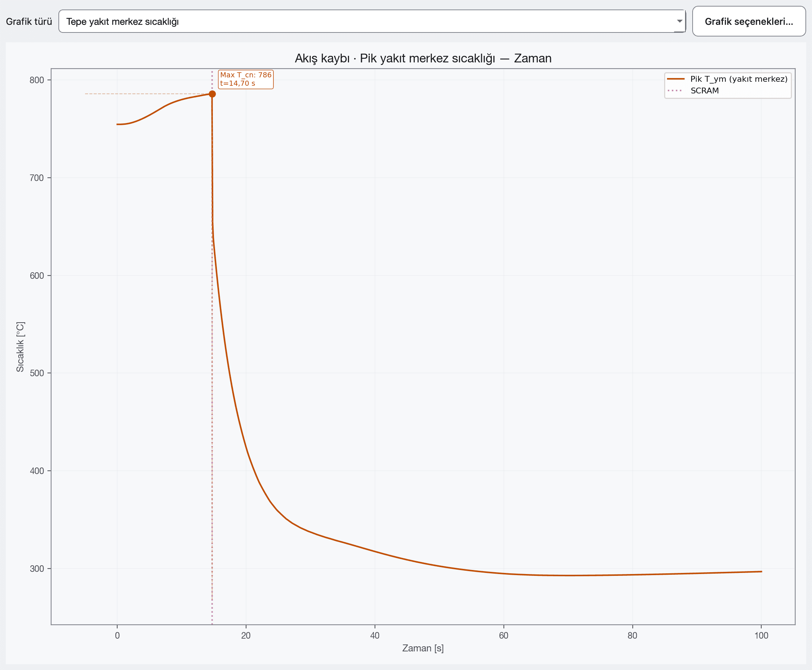The width and height of the screenshot is (812, 670).
Task: Click the 300 tick label on y-axis
Action: 37,569
